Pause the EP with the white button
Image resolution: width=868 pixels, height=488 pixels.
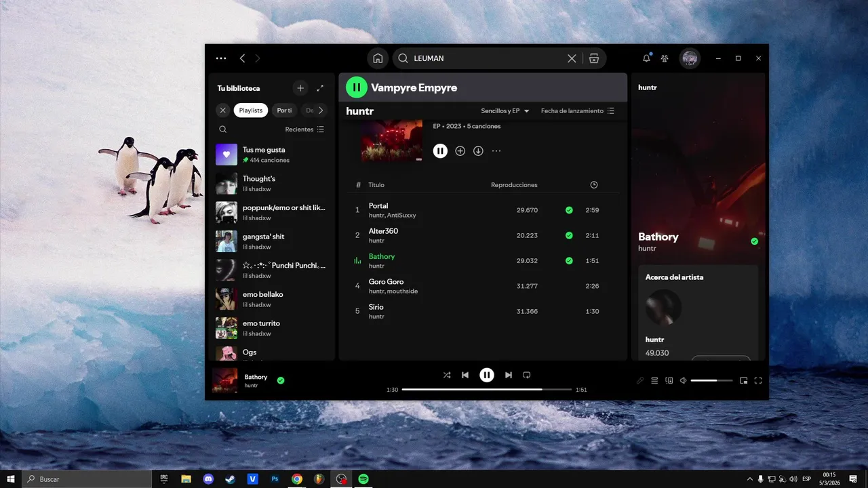[441, 151]
